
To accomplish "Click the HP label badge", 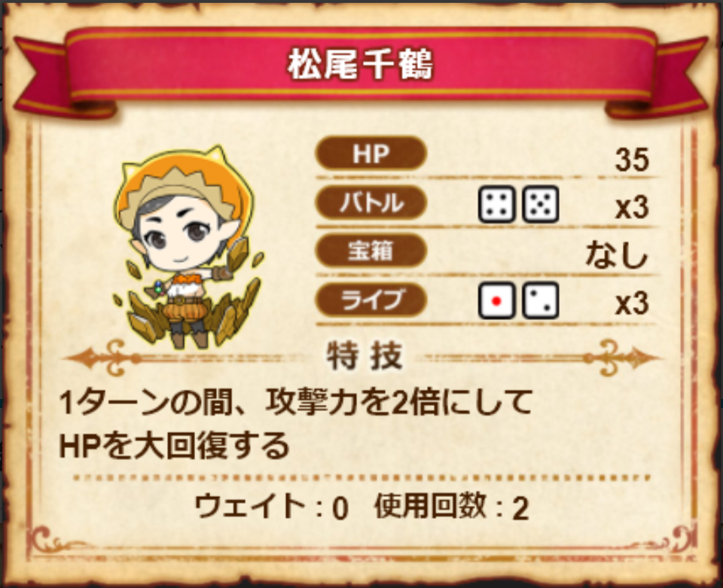I will pos(371,154).
